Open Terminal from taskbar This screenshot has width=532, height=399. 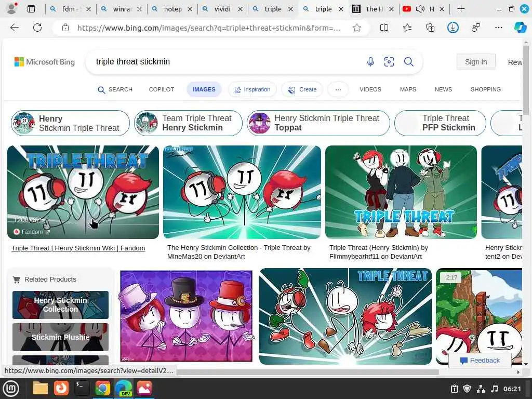pos(82,388)
